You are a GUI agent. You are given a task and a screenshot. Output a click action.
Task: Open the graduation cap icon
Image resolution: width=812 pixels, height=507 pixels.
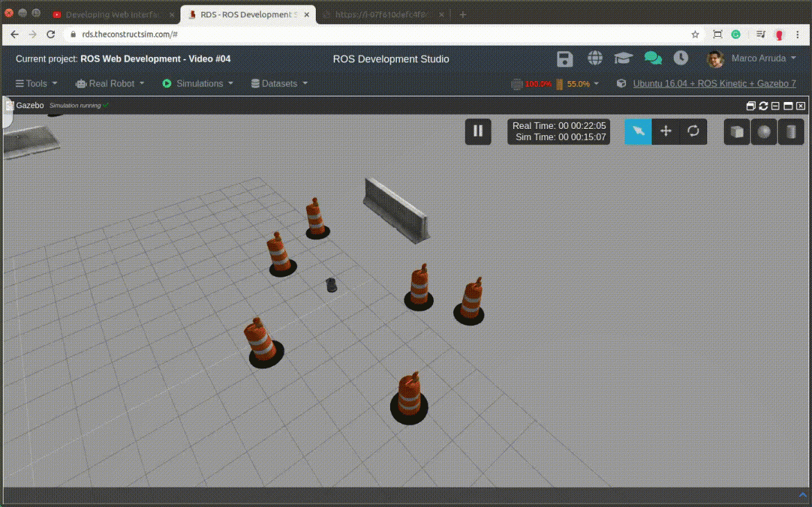[x=623, y=58]
